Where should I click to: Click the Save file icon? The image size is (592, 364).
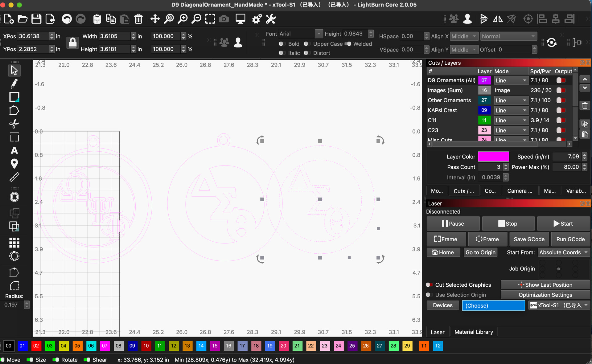pos(36,19)
